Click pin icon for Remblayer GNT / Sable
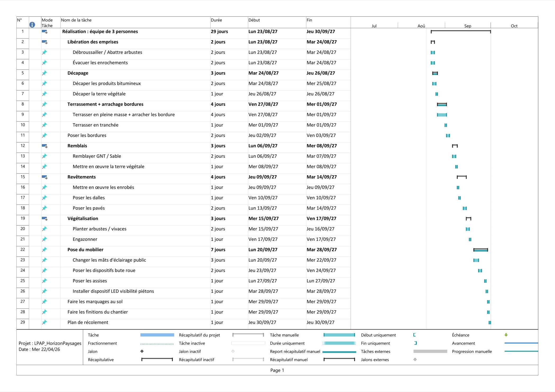This screenshot has width=555, height=392. (44, 156)
